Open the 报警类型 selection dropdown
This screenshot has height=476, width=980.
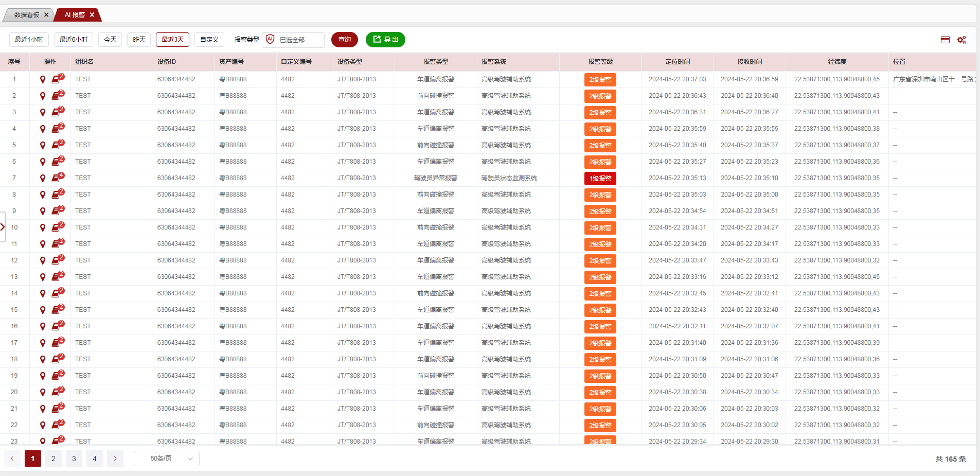[293, 40]
